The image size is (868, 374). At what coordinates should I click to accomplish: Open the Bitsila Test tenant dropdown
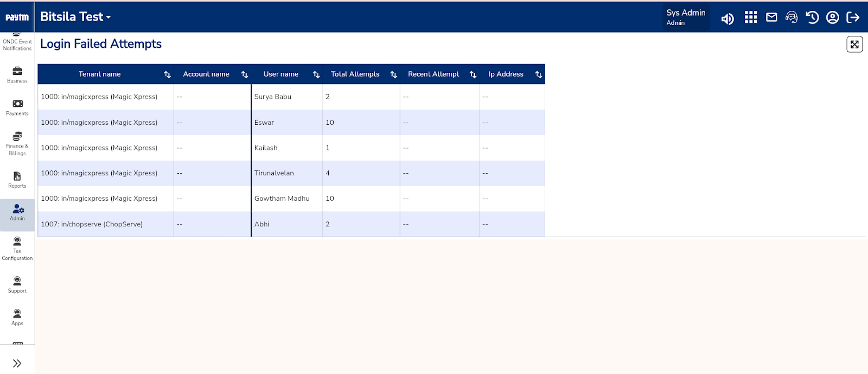click(x=75, y=17)
